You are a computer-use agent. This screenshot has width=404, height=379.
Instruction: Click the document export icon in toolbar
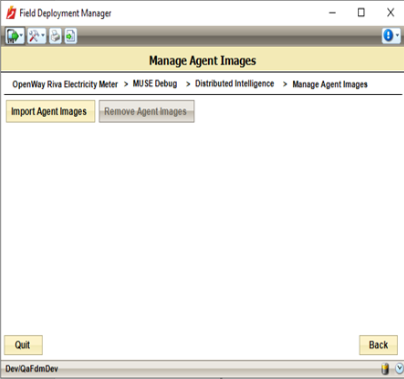(71, 36)
